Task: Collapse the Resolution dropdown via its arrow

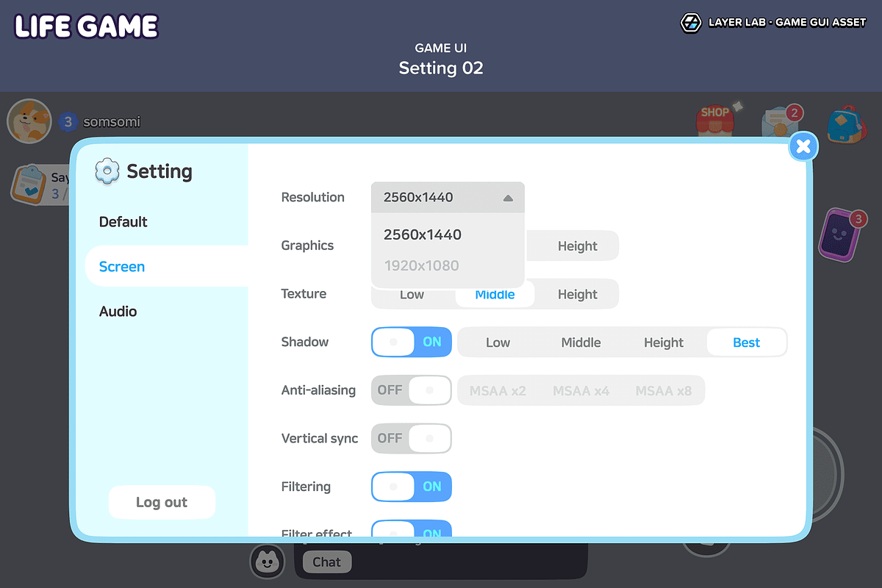Action: [x=508, y=198]
